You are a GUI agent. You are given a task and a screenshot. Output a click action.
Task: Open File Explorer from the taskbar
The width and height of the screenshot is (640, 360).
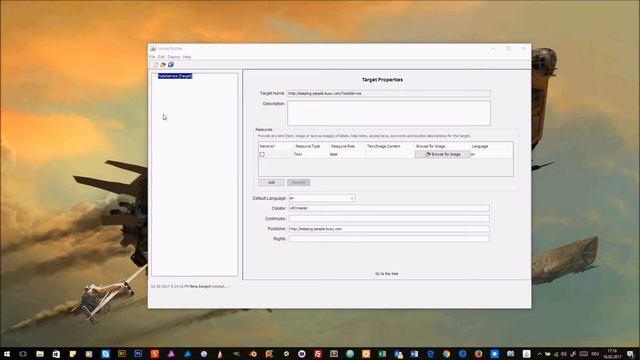(40, 354)
